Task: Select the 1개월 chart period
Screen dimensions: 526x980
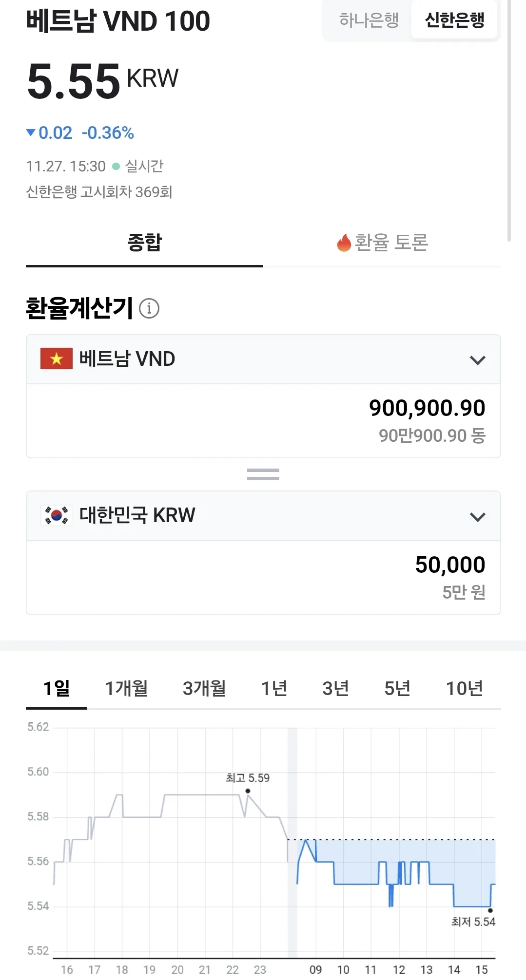Action: click(x=126, y=688)
